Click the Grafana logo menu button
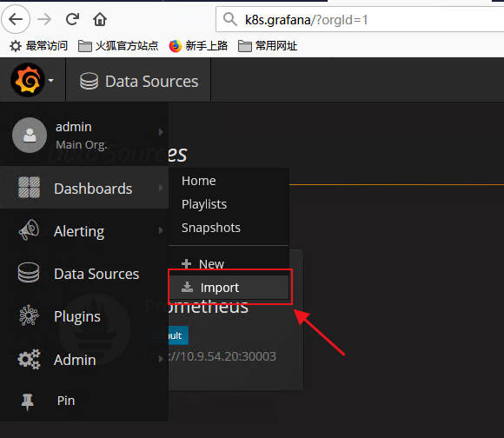Image resolution: width=504 pixels, height=438 pixels. coord(28,80)
